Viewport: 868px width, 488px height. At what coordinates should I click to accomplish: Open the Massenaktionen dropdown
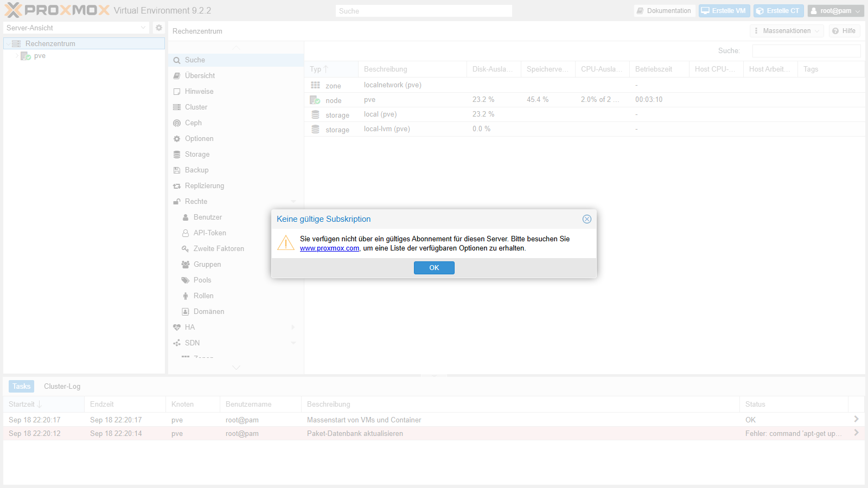coord(787,31)
